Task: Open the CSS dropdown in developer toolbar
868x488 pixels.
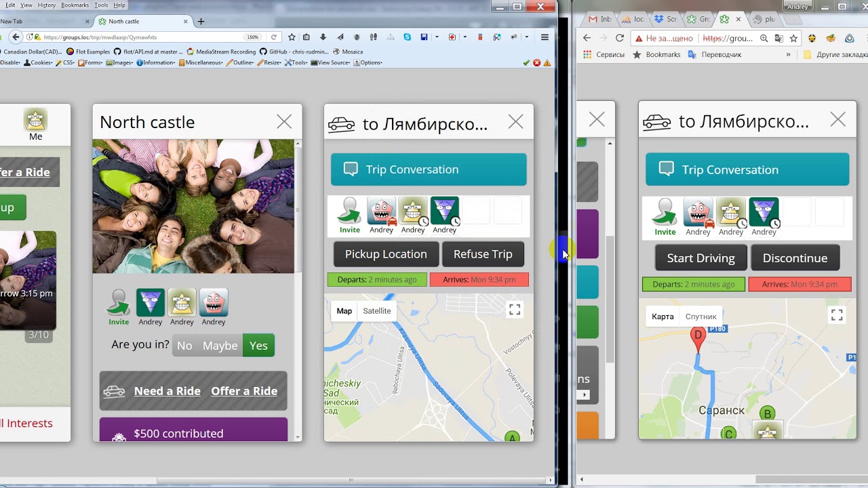Action: [66, 62]
